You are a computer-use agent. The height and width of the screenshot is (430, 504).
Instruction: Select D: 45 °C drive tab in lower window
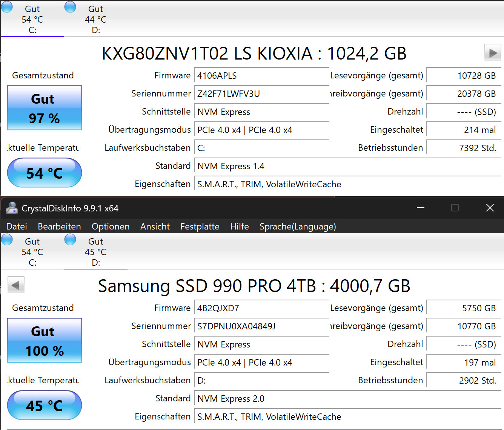[x=96, y=251]
